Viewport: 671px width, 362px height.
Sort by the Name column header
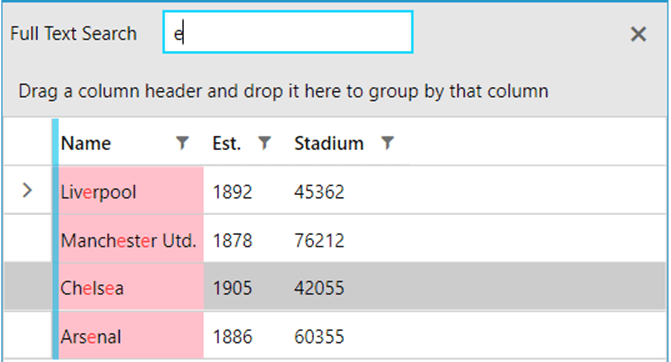tap(86, 143)
